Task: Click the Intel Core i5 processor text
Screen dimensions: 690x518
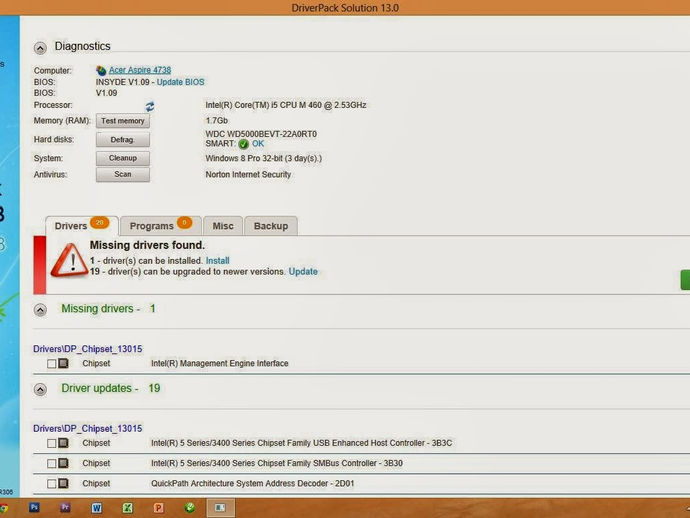Action: click(x=286, y=105)
